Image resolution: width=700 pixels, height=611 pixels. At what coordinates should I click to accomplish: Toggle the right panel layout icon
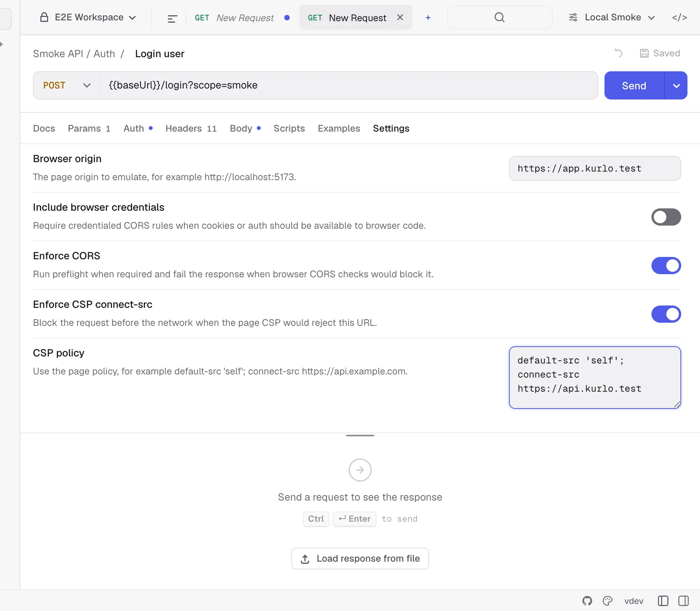pyautogui.click(x=684, y=601)
